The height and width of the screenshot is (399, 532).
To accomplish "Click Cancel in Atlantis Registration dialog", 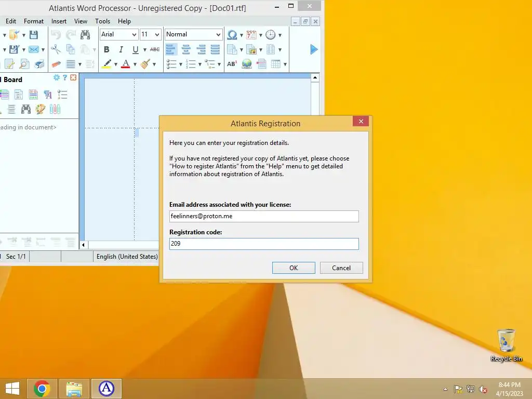I will pos(341,268).
